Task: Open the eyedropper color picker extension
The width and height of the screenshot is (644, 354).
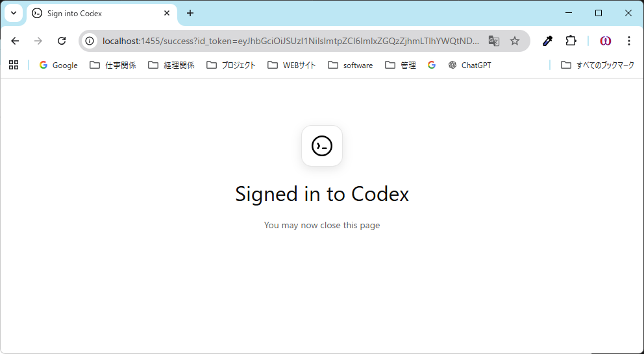Action: click(547, 41)
